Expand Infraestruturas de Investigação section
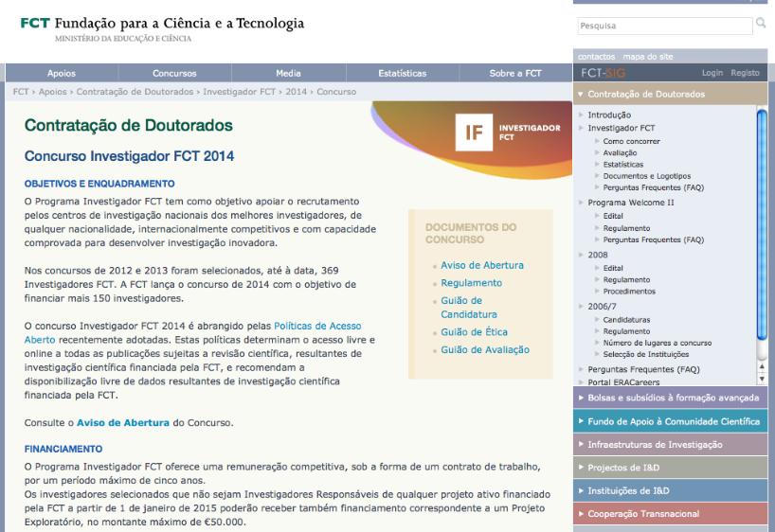Image resolution: width=775 pixels, height=532 pixels. pos(670,445)
